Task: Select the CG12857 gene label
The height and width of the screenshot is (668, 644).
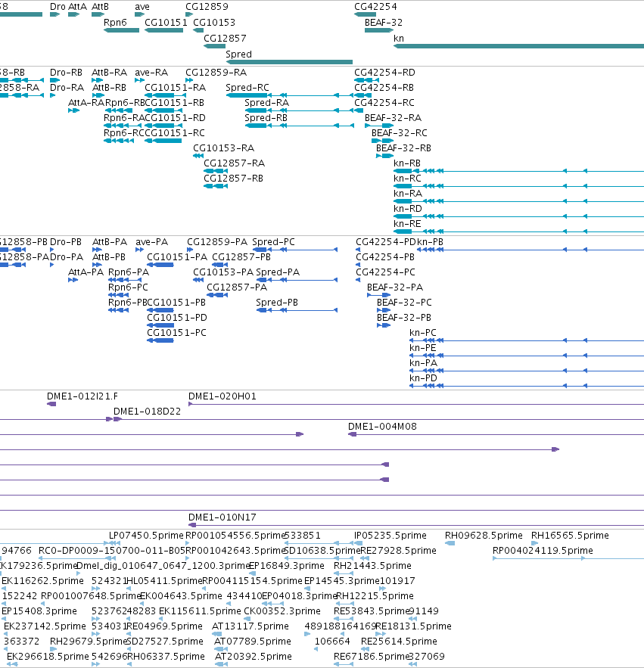Action: pyautogui.click(x=225, y=39)
